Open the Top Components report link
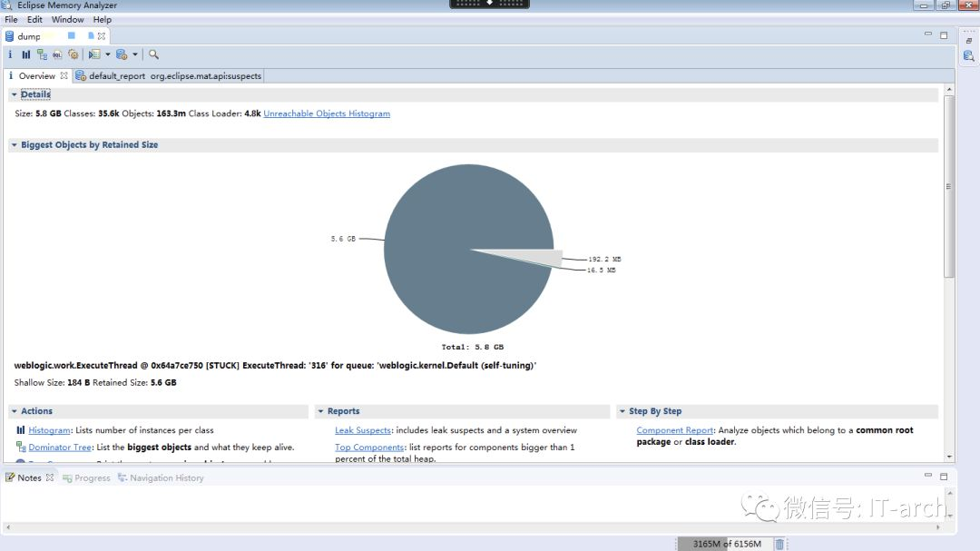Screen dimensions: 980x551 (368, 448)
